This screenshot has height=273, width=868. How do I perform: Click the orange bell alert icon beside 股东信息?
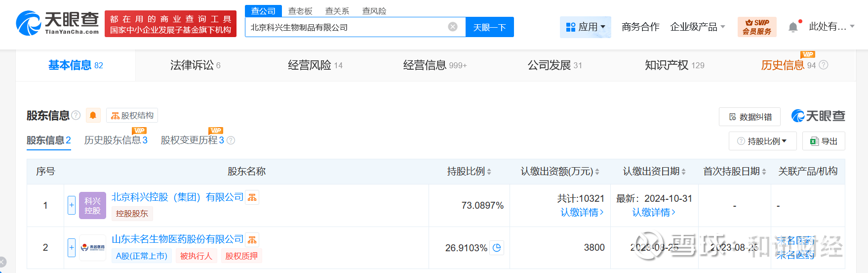tap(93, 115)
